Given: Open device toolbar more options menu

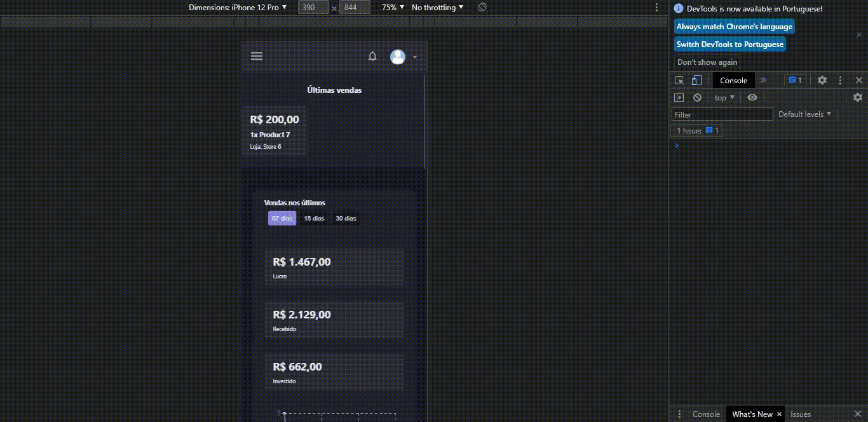Looking at the screenshot, I should pos(657,8).
